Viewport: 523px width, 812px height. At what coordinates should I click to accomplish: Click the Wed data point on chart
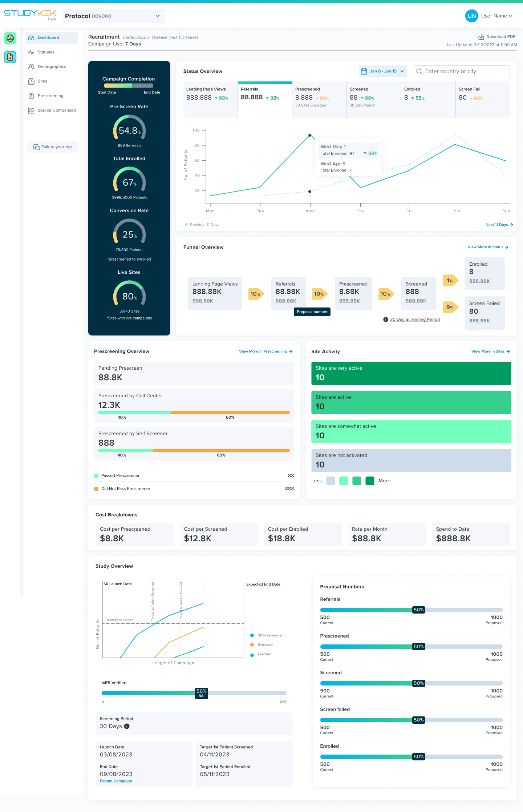[310, 135]
